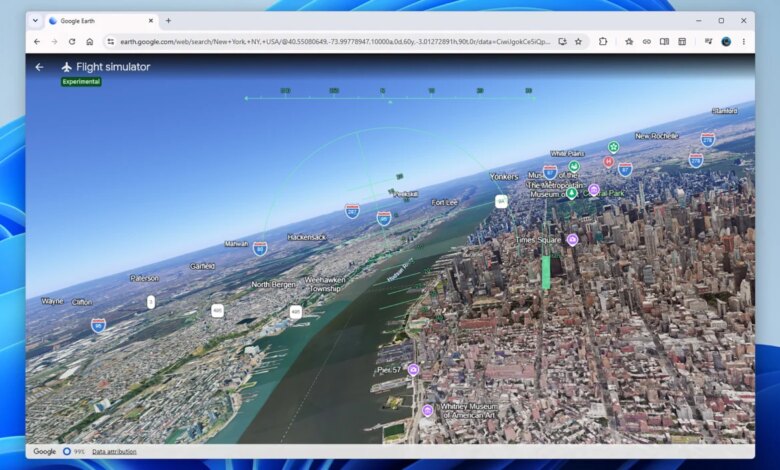Click the Experimental badge
Image resolution: width=780 pixels, height=470 pixels.
(81, 82)
